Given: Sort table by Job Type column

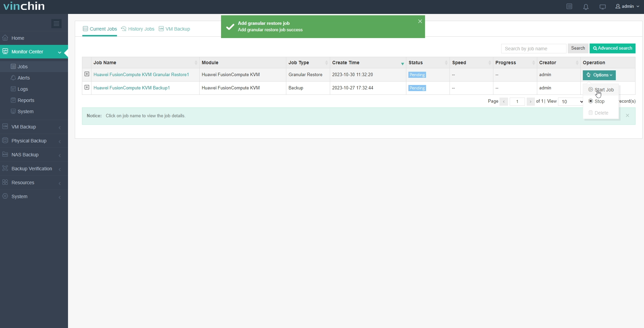Looking at the screenshot, I should pyautogui.click(x=308, y=63).
